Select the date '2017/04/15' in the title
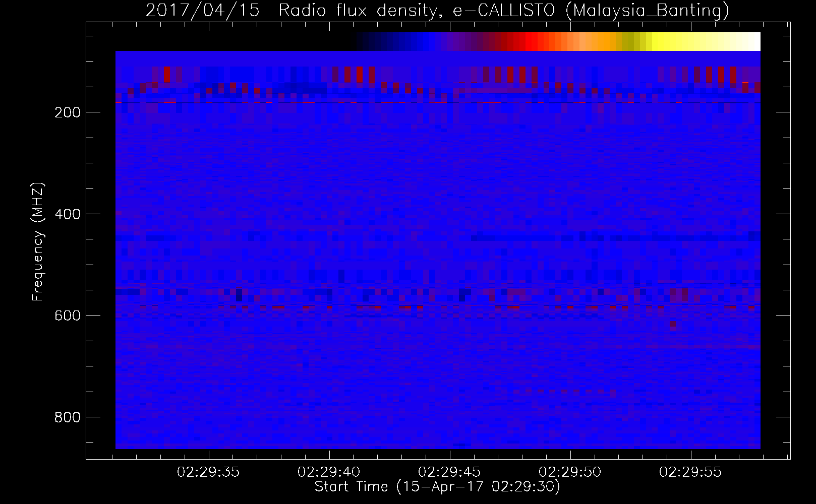Image resolution: width=816 pixels, height=504 pixels. (x=203, y=11)
